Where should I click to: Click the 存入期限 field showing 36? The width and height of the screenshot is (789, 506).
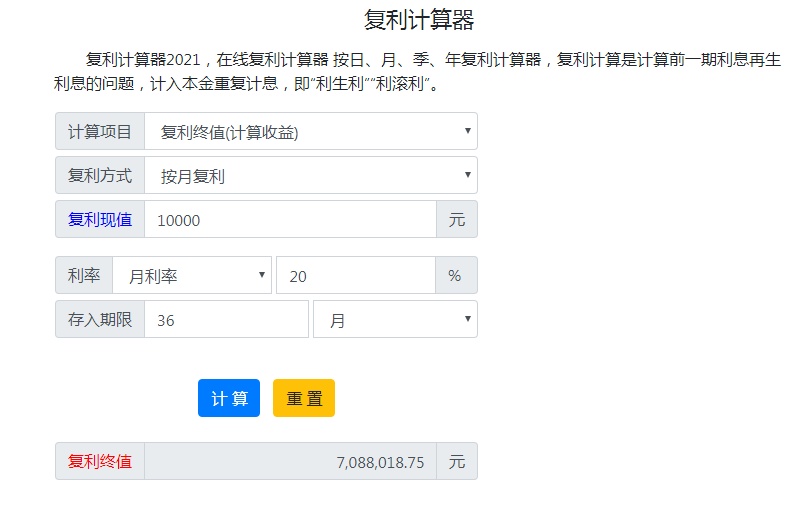pyautogui.click(x=226, y=319)
